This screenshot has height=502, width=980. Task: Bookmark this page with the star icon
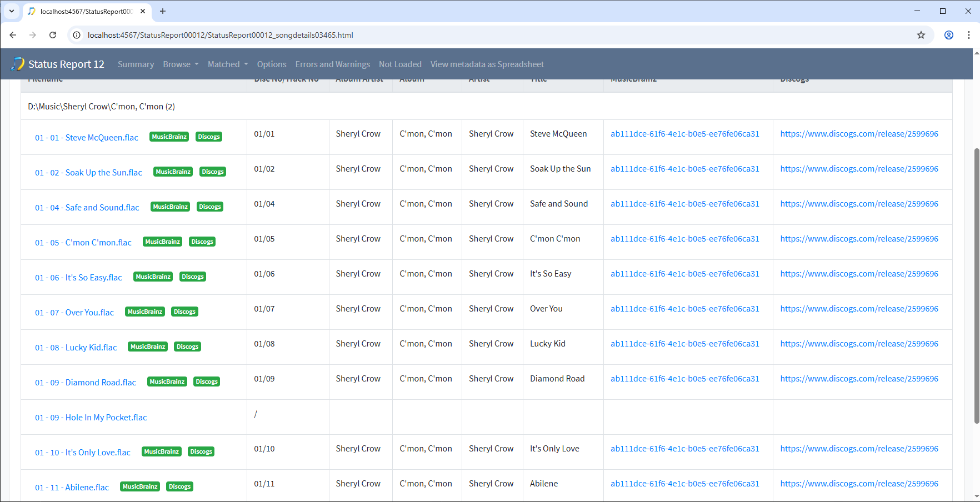click(921, 35)
